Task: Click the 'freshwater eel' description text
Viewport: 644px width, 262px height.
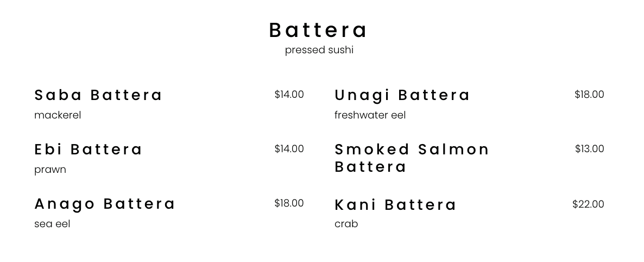Action: pyautogui.click(x=370, y=115)
